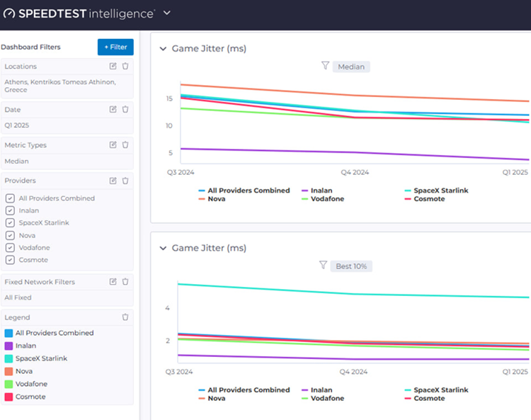Uncheck the Inalan provider checkbox
The image size is (531, 420).
pos(10,210)
